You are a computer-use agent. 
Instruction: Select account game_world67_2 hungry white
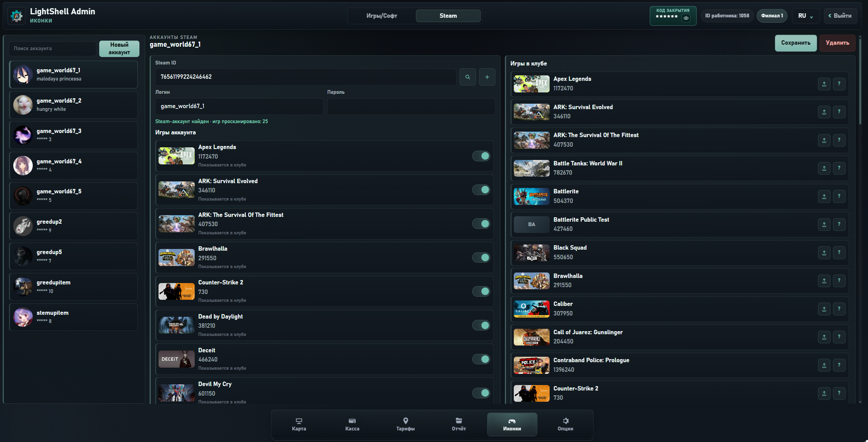pyautogui.click(x=73, y=105)
